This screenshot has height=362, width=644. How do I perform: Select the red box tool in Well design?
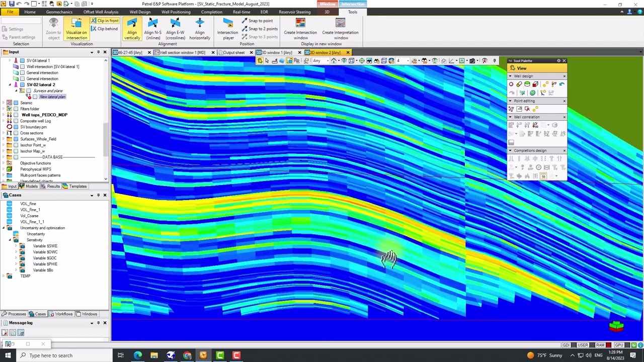[535, 84]
